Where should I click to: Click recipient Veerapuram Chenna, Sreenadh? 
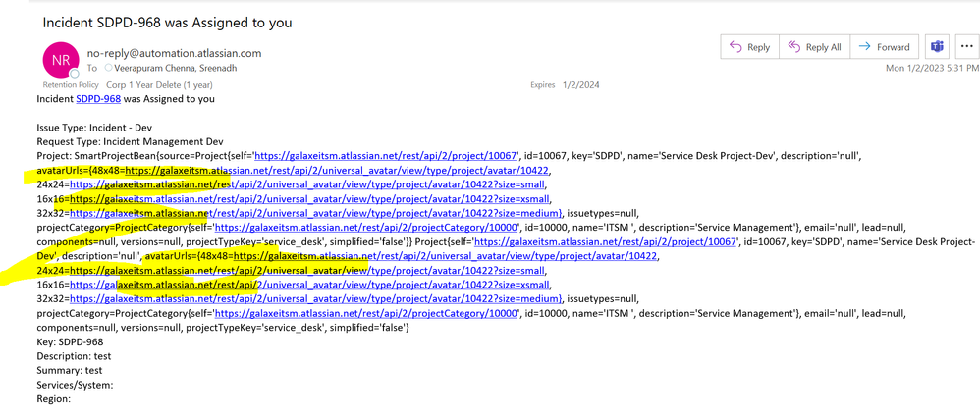click(176, 68)
